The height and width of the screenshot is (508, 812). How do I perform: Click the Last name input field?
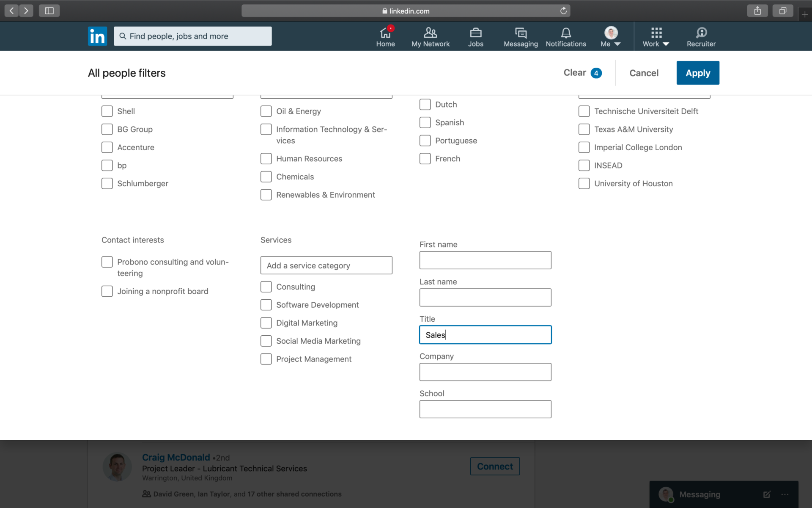485,298
